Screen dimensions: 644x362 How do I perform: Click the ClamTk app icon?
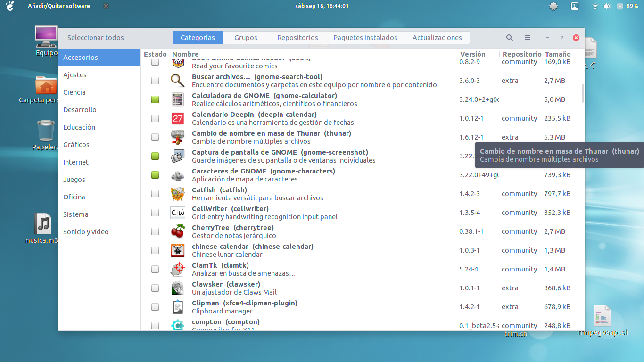click(x=178, y=269)
